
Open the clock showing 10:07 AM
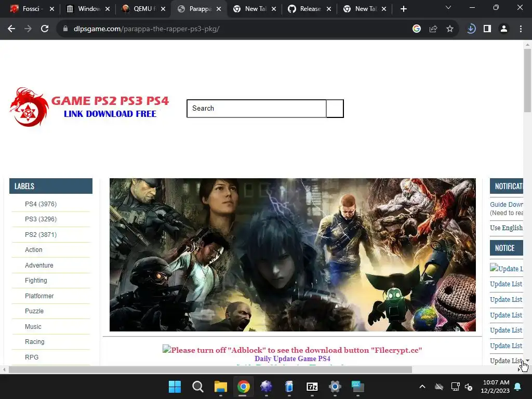(x=495, y=387)
